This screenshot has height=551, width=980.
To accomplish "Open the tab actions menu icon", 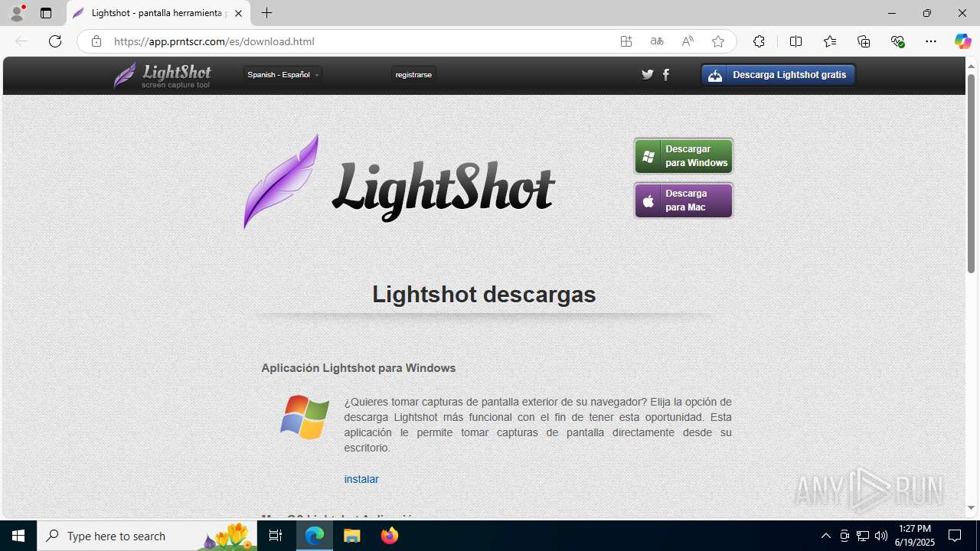I will [46, 13].
